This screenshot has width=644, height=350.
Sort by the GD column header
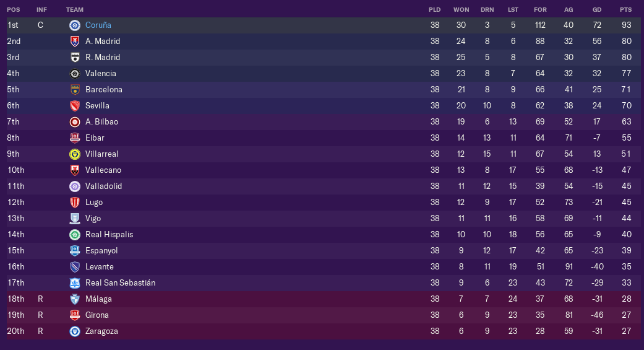click(596, 10)
